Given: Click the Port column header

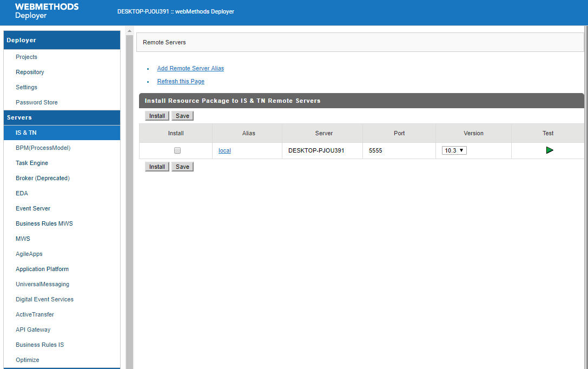Looking at the screenshot, I should click(x=399, y=133).
